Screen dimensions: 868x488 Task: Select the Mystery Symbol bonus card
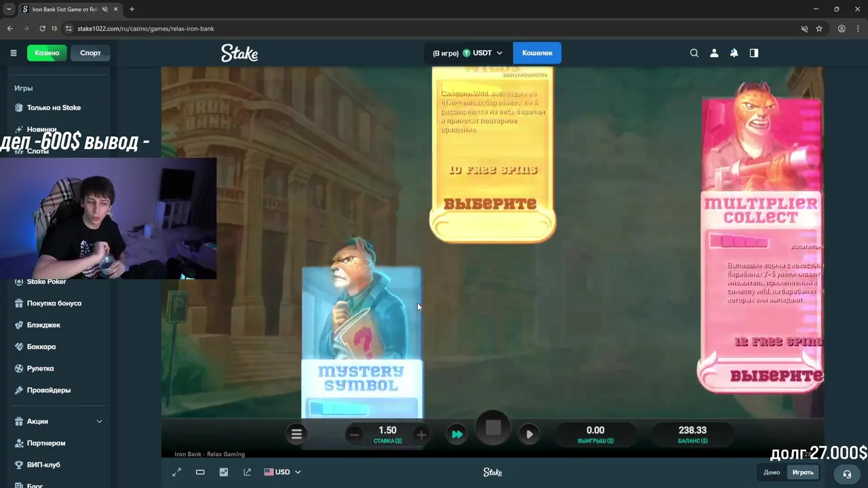tap(362, 329)
